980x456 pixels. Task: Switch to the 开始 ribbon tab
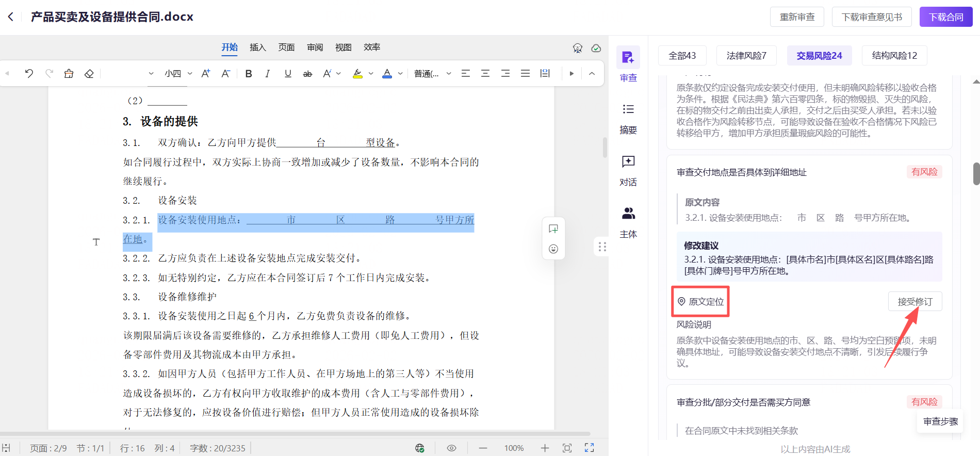[x=230, y=47]
